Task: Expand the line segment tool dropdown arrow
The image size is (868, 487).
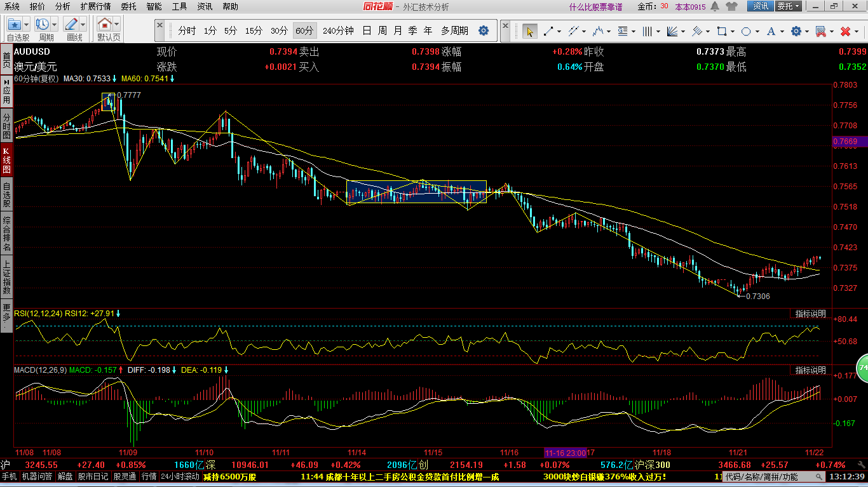Action: point(560,31)
